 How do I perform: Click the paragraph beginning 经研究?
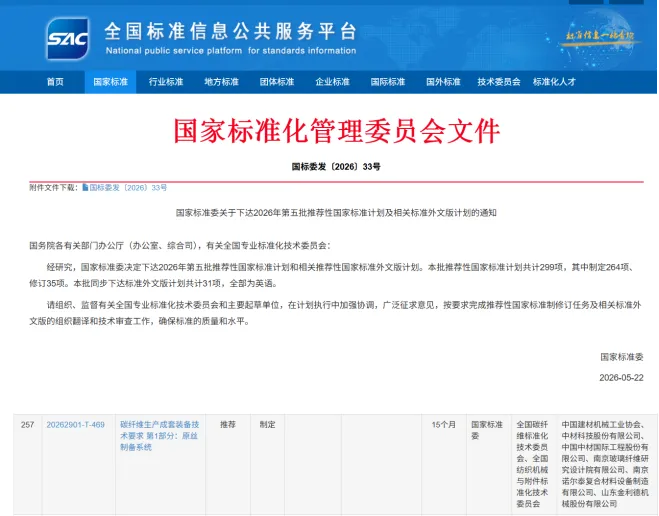click(332, 276)
